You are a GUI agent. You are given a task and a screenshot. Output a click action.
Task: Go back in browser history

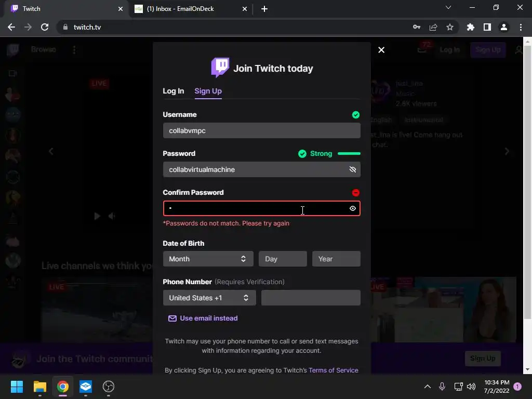click(x=11, y=27)
